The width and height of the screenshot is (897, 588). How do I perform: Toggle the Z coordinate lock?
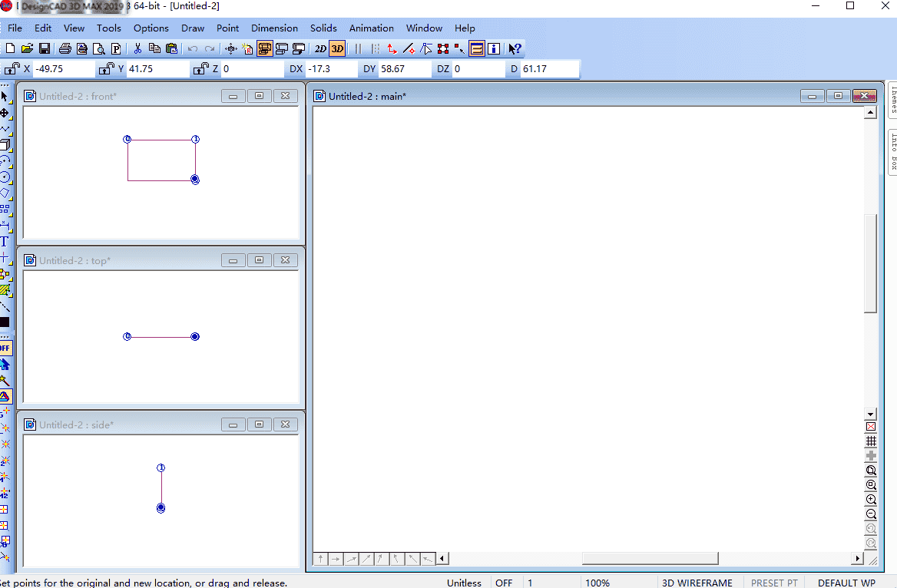tap(201, 69)
